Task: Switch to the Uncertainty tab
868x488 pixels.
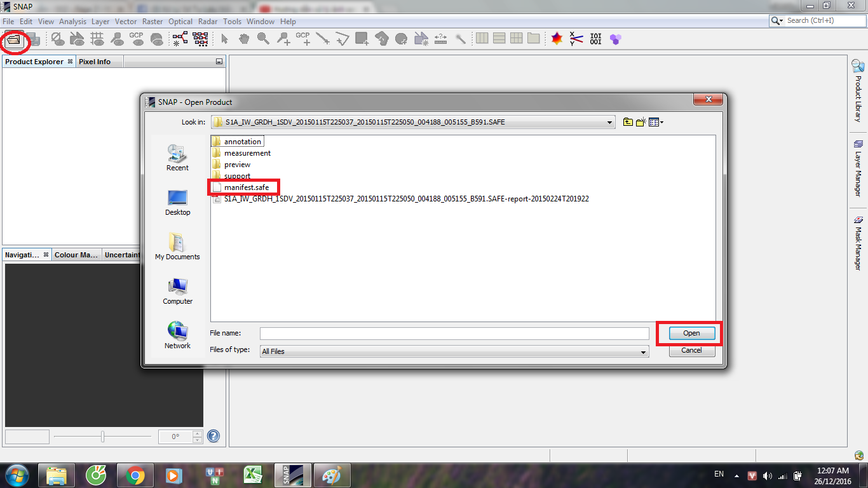Action: tap(122, 255)
